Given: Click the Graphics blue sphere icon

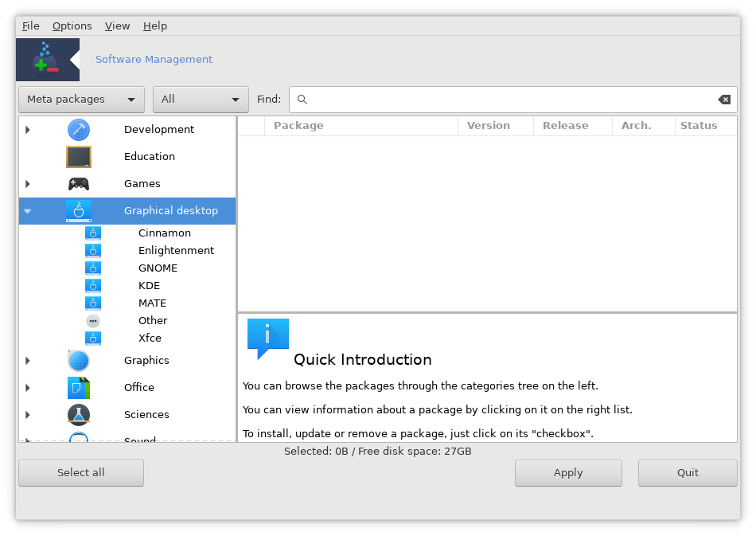Looking at the screenshot, I should pyautogui.click(x=79, y=361).
